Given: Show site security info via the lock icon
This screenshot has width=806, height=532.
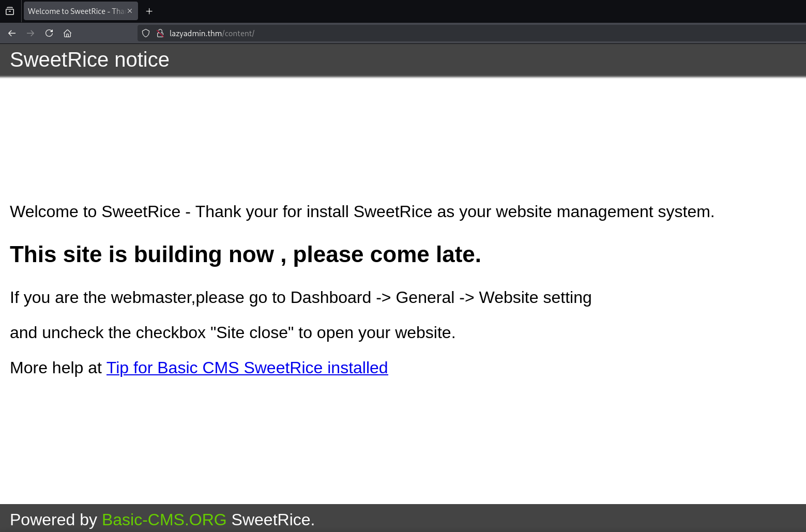Looking at the screenshot, I should pyautogui.click(x=160, y=33).
